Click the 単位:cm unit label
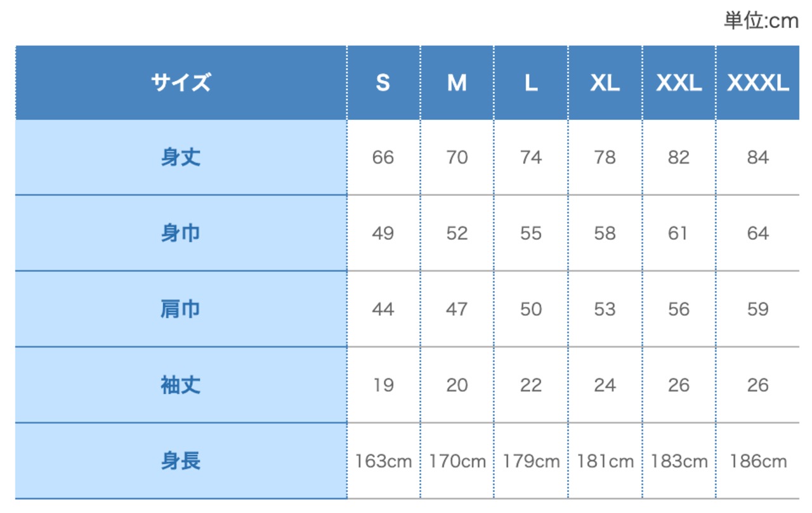 761,21
